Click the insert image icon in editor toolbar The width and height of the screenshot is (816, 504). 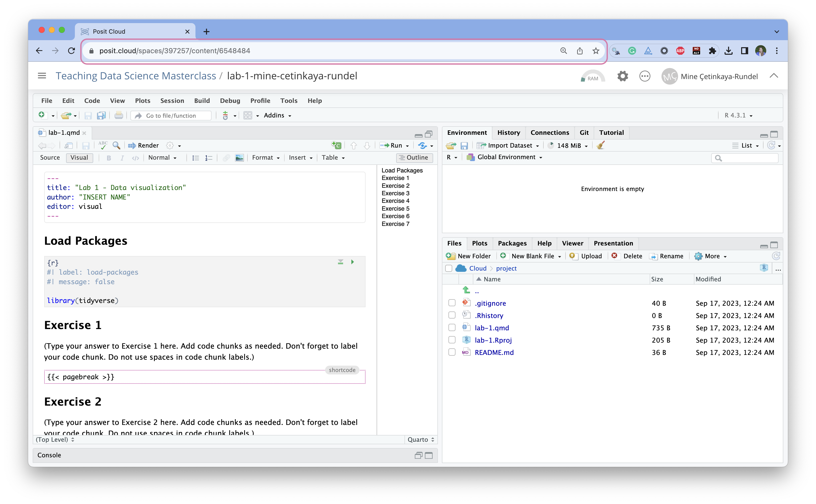click(x=239, y=158)
